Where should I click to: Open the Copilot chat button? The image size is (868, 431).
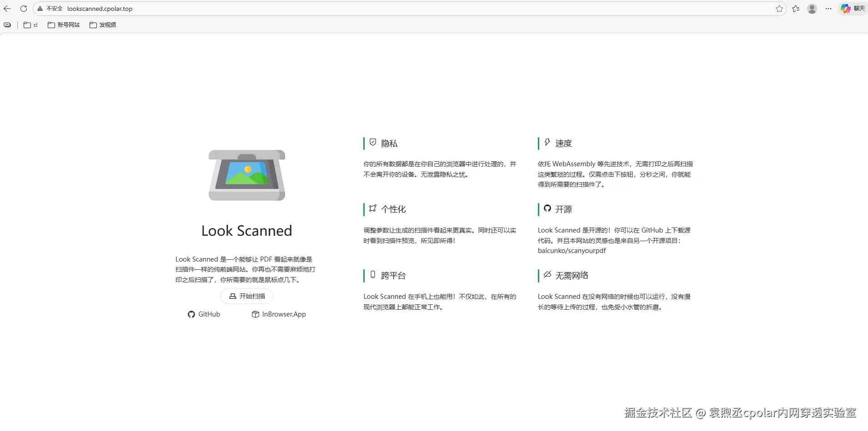pos(853,9)
